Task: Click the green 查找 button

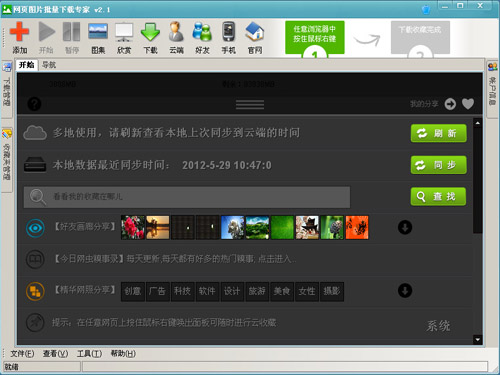Action: (x=439, y=197)
